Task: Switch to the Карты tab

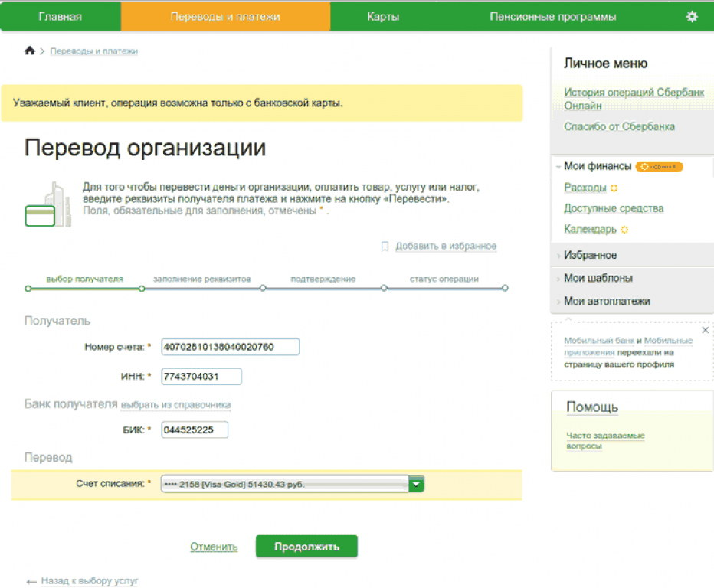Action: click(x=383, y=16)
